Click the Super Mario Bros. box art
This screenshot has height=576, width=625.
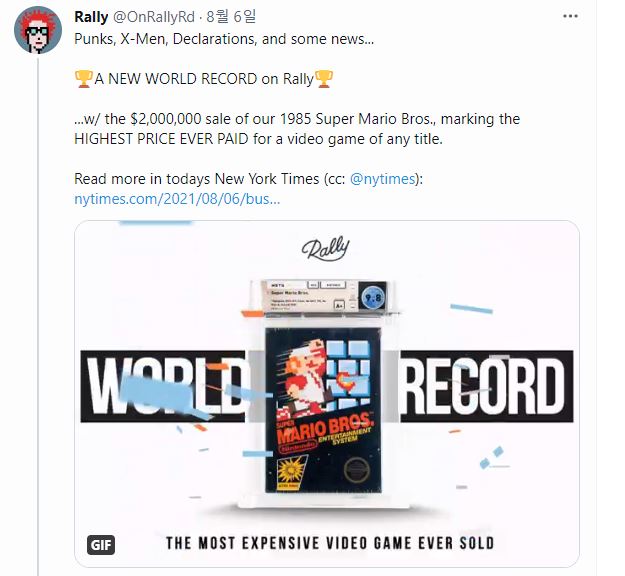323,411
